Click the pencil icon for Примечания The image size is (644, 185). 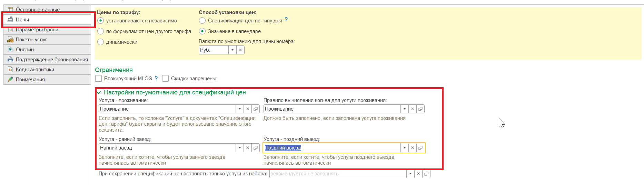[x=10, y=80]
